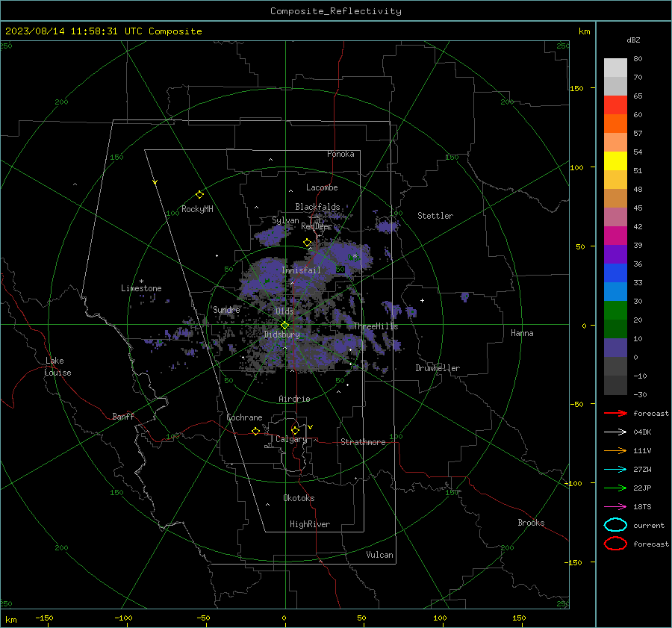Click the Lacombe map label
Viewport: 672px width, 628px height.
[x=322, y=187]
